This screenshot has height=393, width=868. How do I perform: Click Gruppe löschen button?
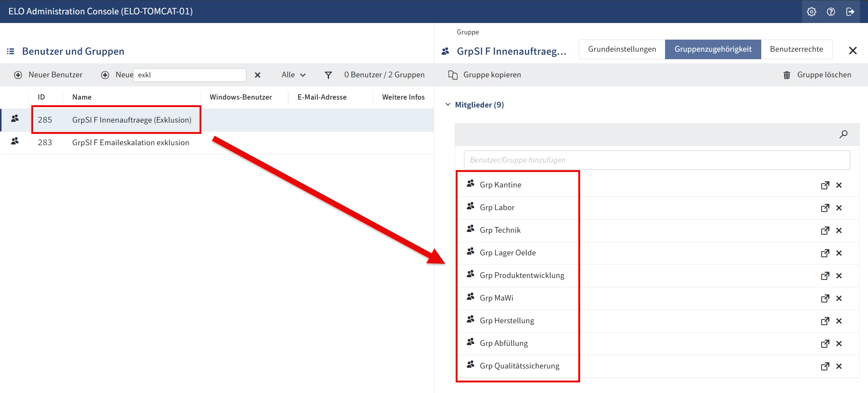[x=817, y=75]
